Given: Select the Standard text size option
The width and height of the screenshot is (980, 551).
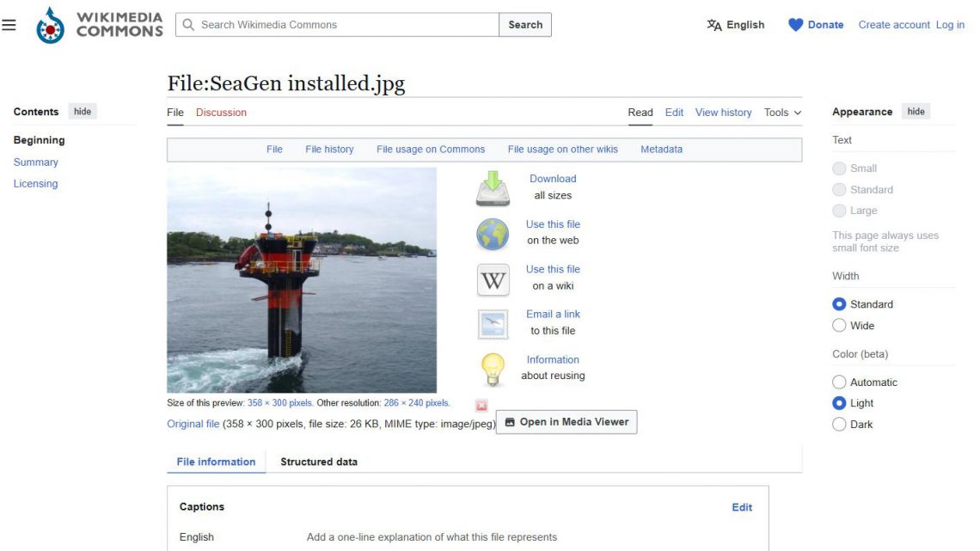Looking at the screenshot, I should (839, 189).
